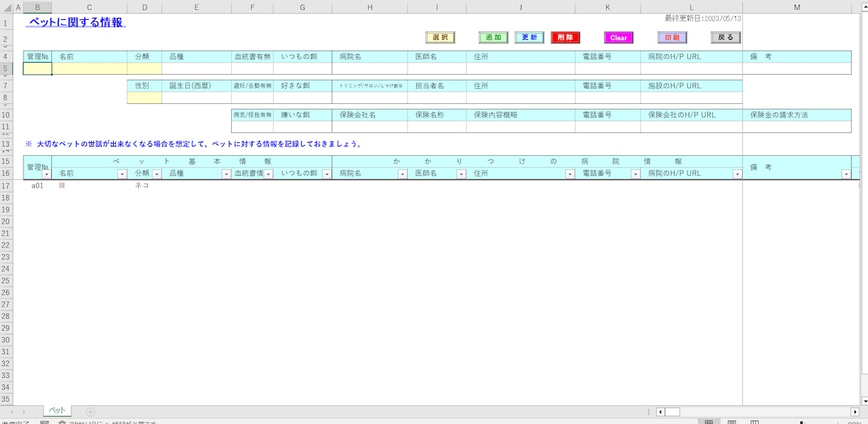Open the 病院名 table filter dropdown
This screenshot has width=868, height=424.
click(403, 174)
